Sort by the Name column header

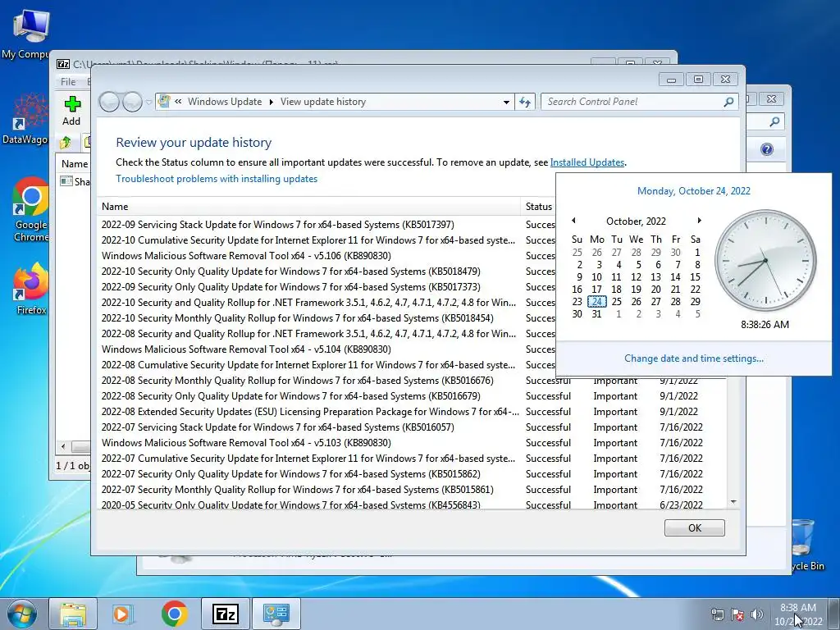point(308,206)
